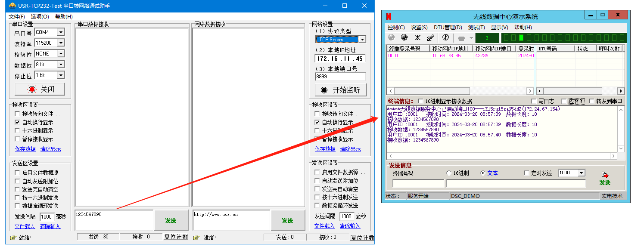
Task: Click the start service circle icon in DSC toolbar
Action: click(x=391, y=38)
